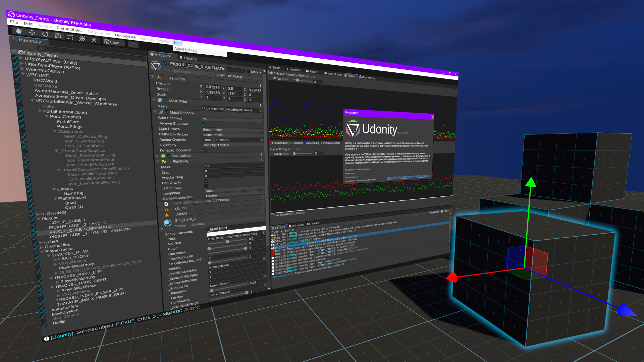Click the Mass value field
The height and width of the screenshot is (362, 644).
234,166
